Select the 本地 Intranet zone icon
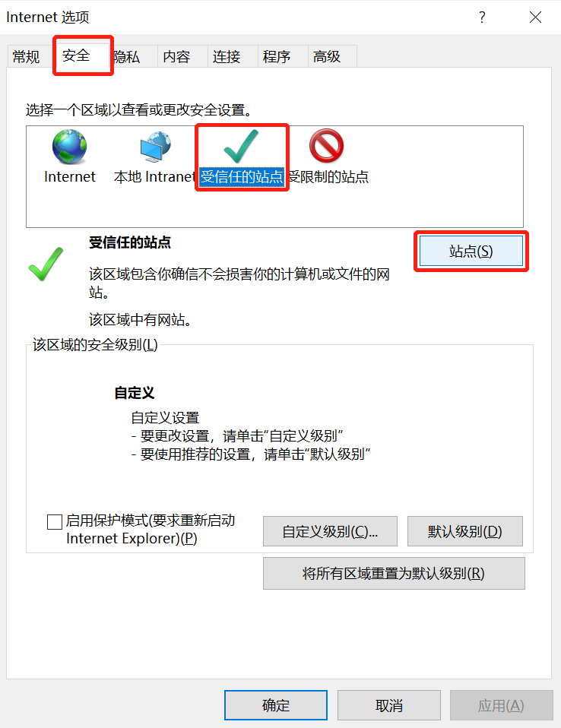 156,147
